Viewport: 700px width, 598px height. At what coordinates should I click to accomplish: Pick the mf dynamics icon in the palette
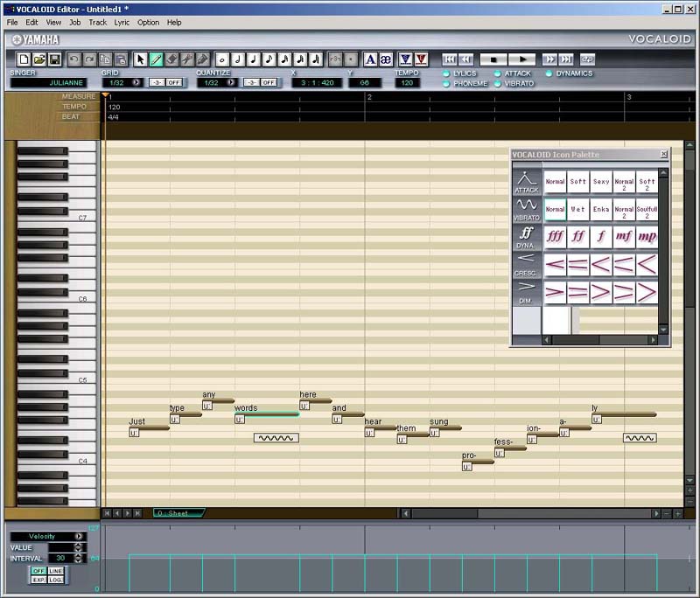point(624,236)
